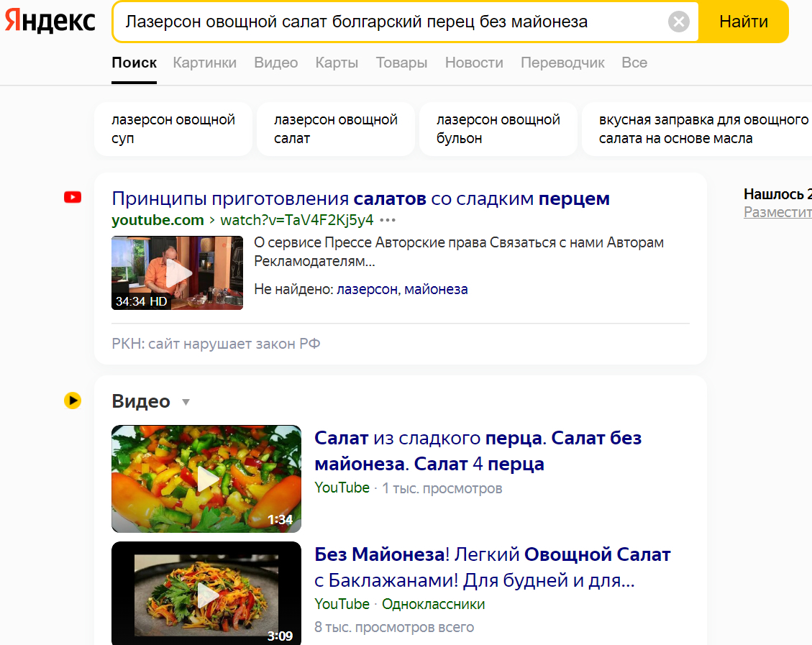The image size is (812, 645).
Task: Play the 34:34 HD video thumbnail
Action: point(177,273)
